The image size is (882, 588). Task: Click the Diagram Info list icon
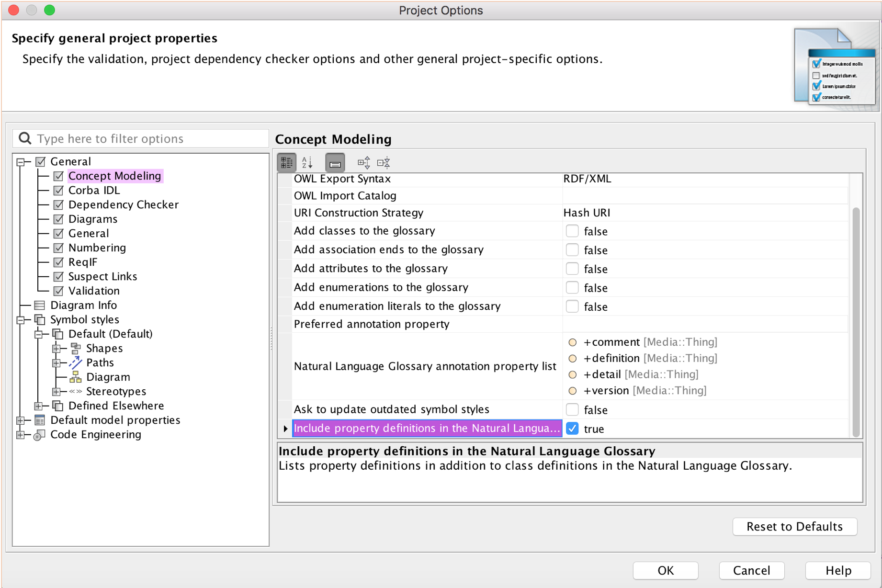[x=40, y=305]
